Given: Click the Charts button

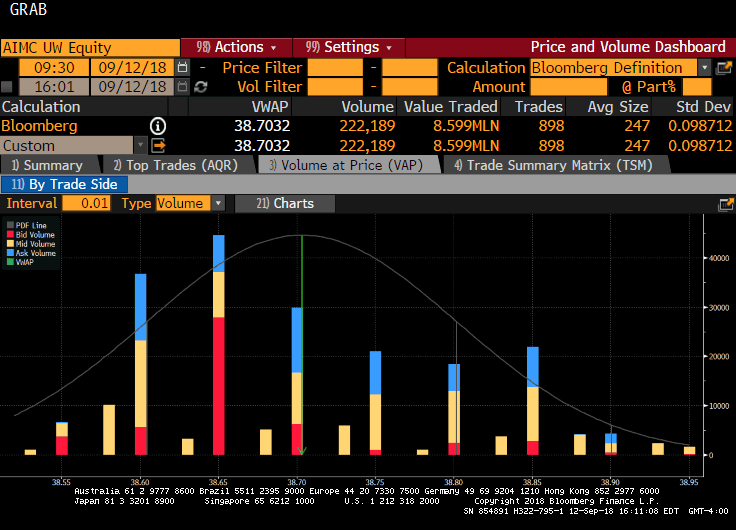Looking at the screenshot, I should pos(285,203).
